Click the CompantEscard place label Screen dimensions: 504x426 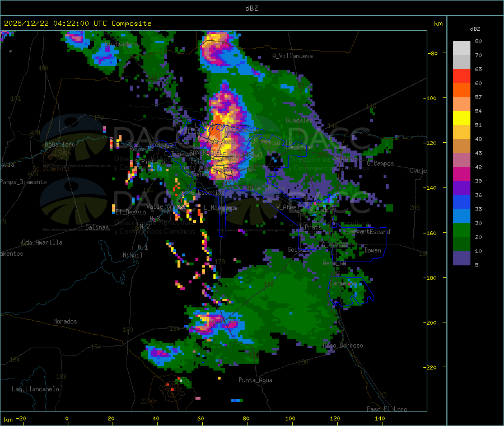coord(368,232)
